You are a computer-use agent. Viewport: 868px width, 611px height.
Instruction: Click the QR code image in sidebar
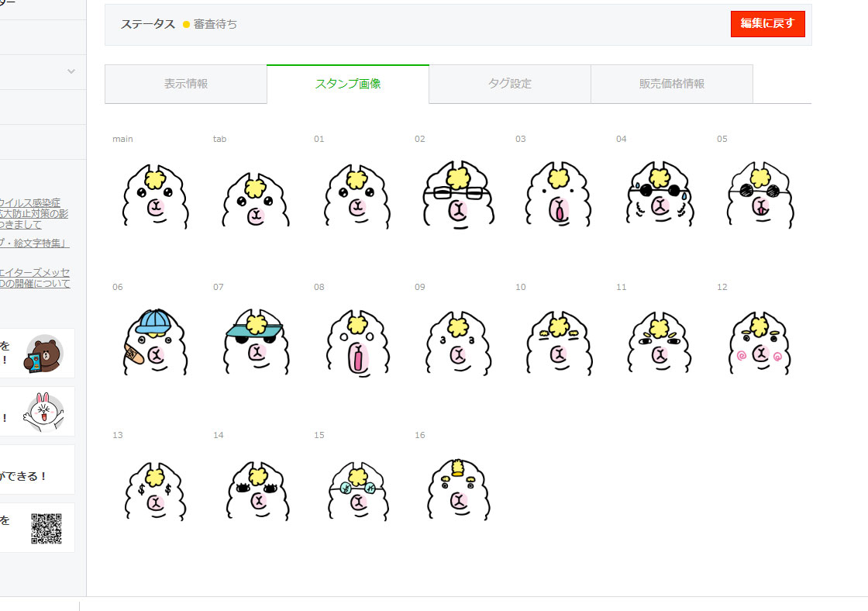(x=46, y=528)
